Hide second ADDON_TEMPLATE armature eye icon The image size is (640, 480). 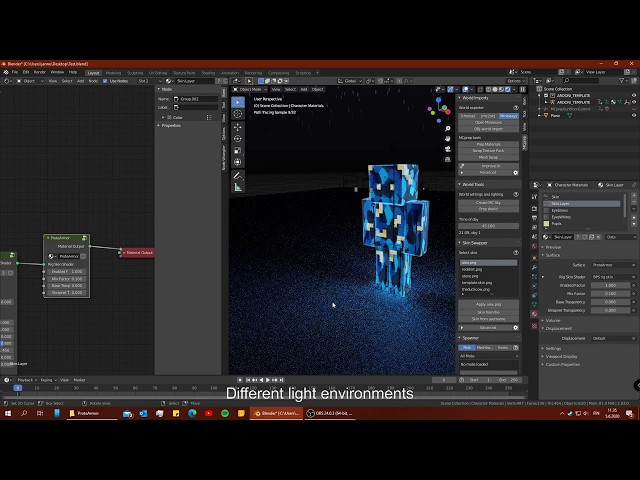634,102
